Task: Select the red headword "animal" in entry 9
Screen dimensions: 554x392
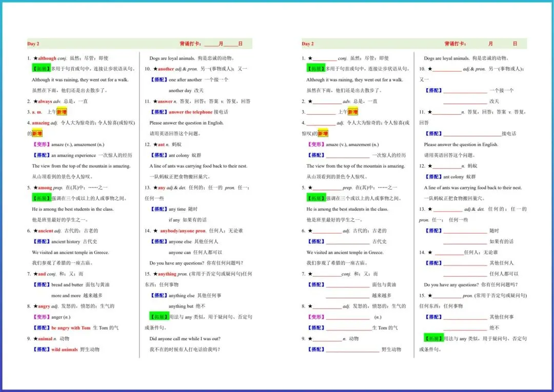Action: tap(45, 339)
